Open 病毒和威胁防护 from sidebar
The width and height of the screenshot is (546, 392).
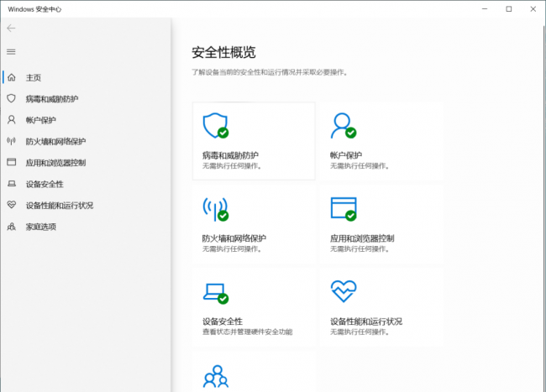click(x=52, y=99)
